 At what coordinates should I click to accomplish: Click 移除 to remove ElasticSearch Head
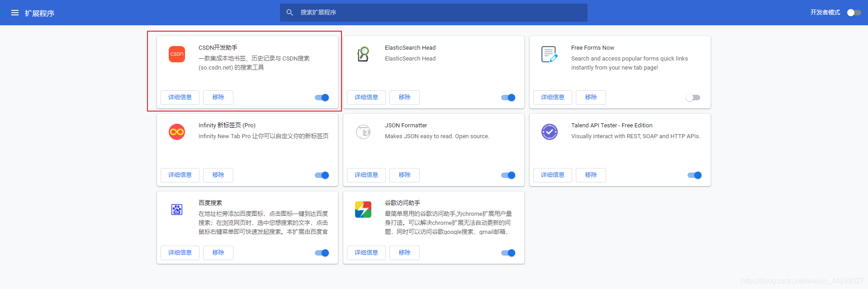(404, 98)
